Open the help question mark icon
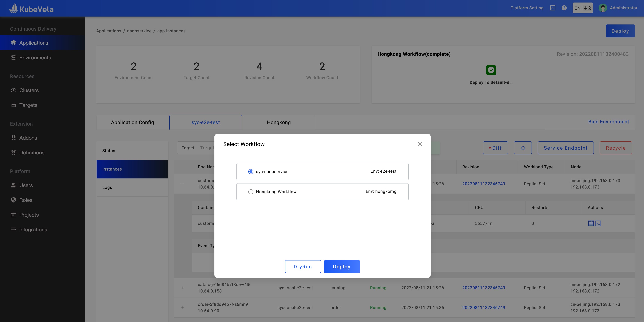The width and height of the screenshot is (644, 322). (x=564, y=8)
